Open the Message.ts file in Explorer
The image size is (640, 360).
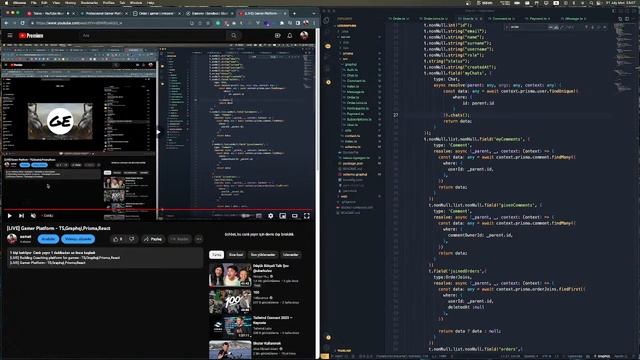pyautogui.click(x=355, y=92)
